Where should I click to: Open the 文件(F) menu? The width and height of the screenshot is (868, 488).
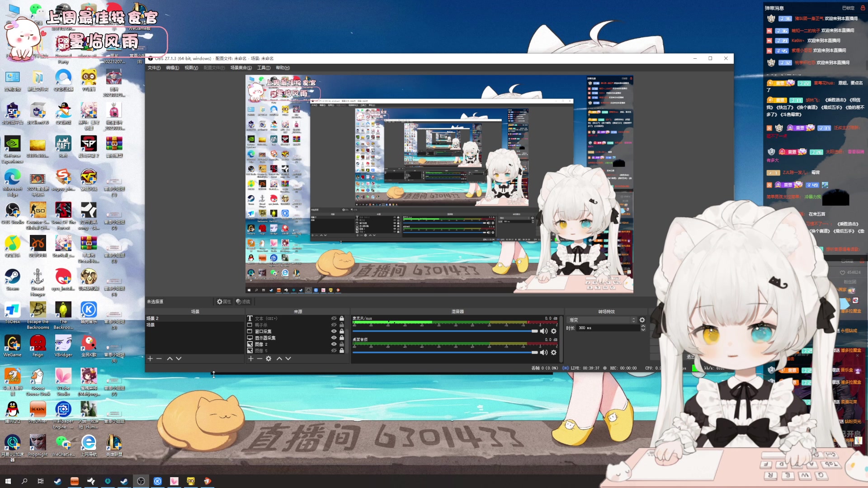pos(154,68)
